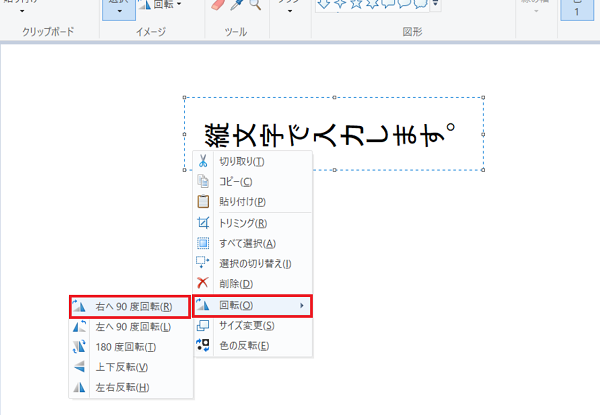Expand the shapes gallery more arrow
The width and height of the screenshot is (600, 415).
pos(435,4)
